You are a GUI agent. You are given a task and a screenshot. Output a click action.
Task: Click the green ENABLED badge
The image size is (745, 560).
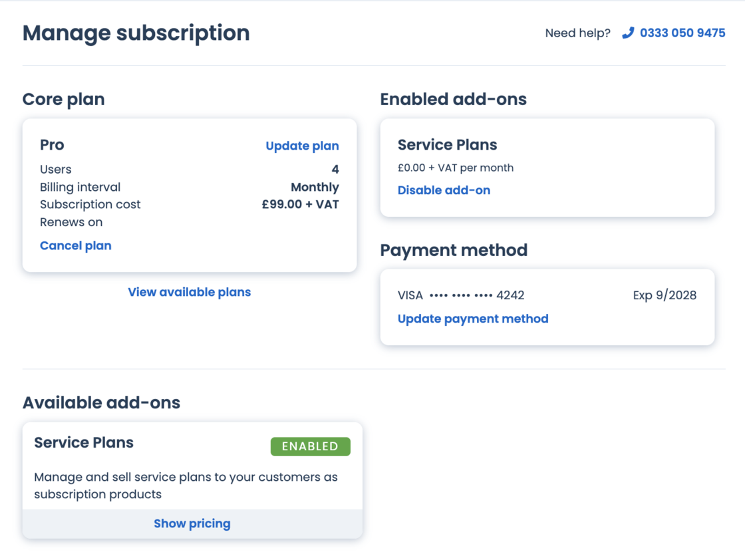pyautogui.click(x=310, y=446)
